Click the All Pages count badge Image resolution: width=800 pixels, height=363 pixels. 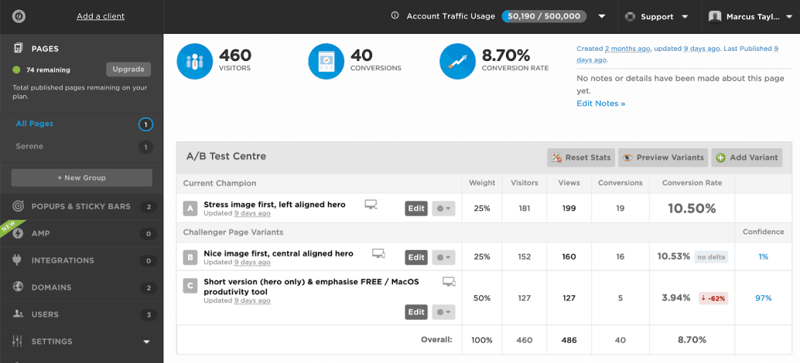[145, 124]
